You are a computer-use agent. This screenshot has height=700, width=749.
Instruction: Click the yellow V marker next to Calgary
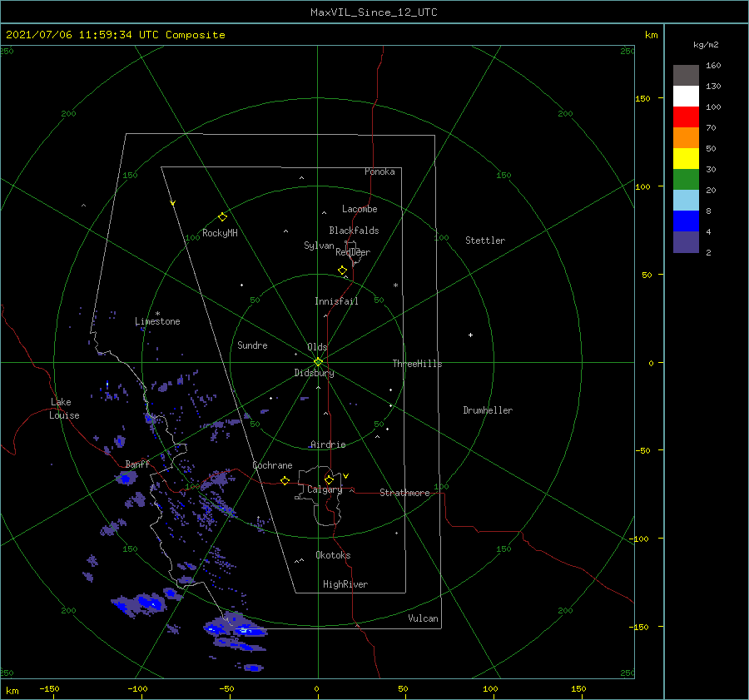coord(346,476)
